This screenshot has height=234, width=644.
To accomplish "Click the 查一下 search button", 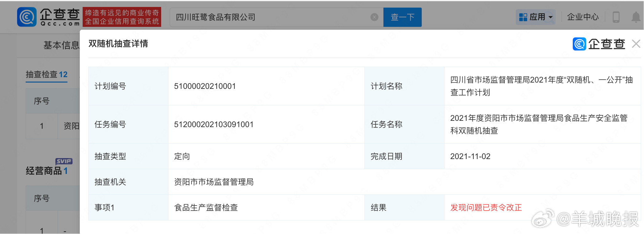I will pos(402,17).
